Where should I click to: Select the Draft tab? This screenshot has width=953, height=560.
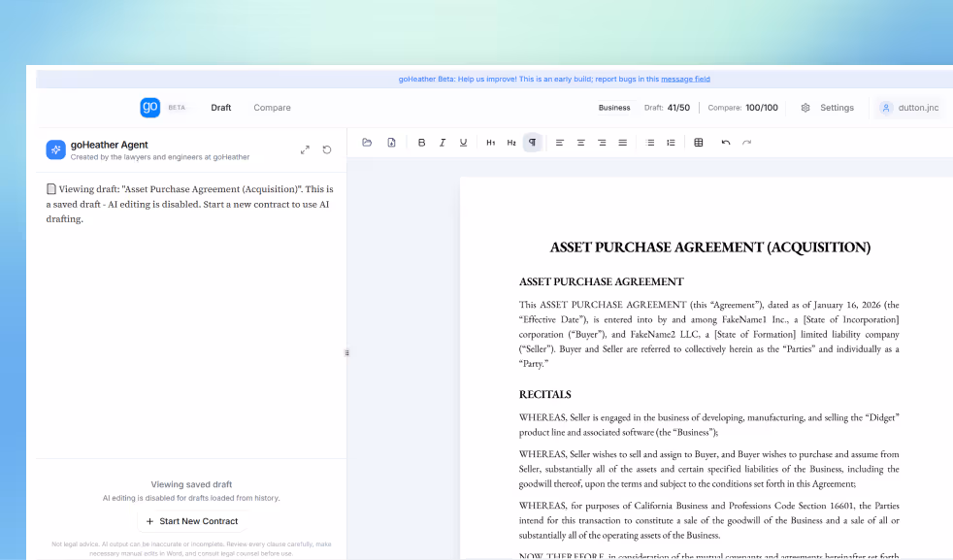pyautogui.click(x=220, y=108)
